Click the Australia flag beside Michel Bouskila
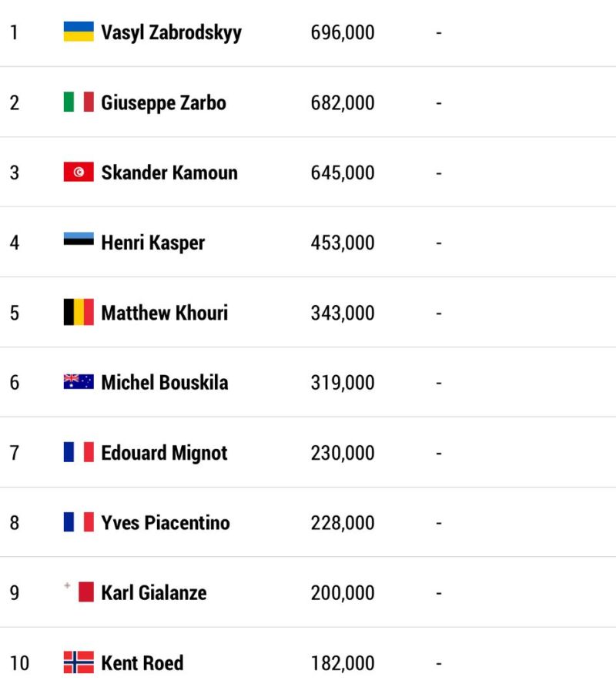The image size is (616, 694). click(x=79, y=381)
